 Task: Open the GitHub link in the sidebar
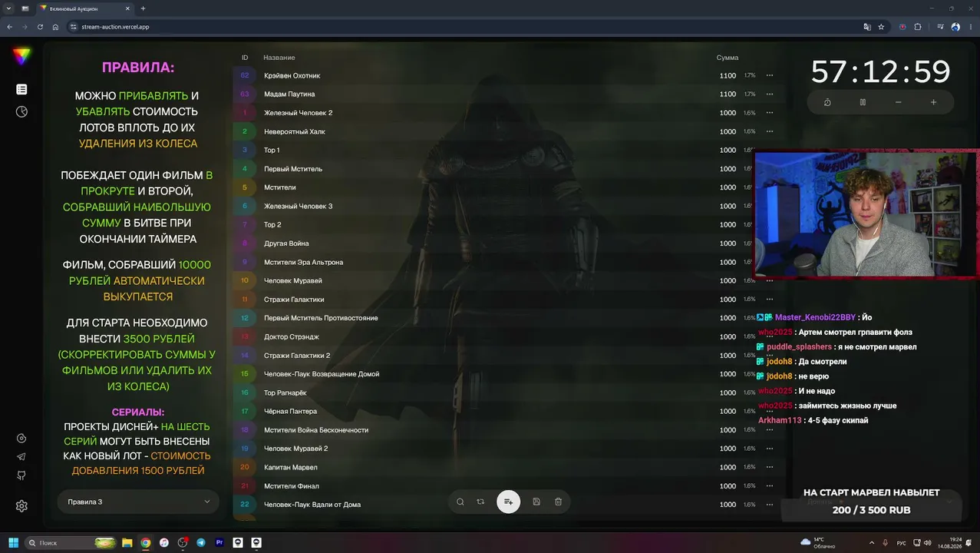pyautogui.click(x=21, y=475)
